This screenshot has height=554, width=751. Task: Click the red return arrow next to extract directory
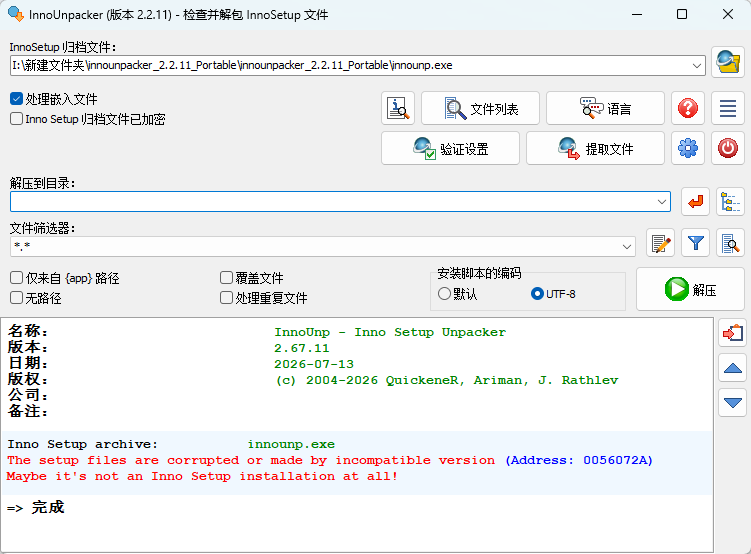(x=695, y=202)
